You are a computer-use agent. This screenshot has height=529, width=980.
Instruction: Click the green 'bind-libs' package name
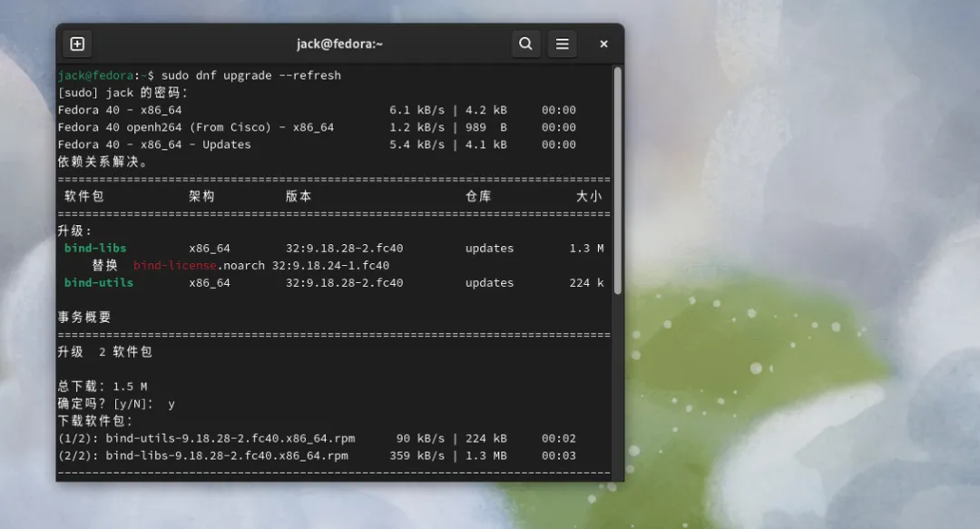(95, 249)
